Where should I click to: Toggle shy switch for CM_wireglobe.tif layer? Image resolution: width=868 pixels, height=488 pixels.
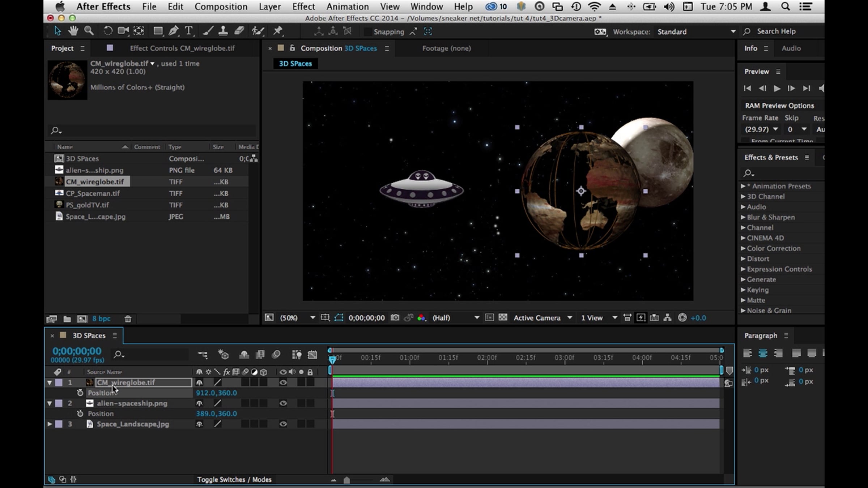coord(199,382)
